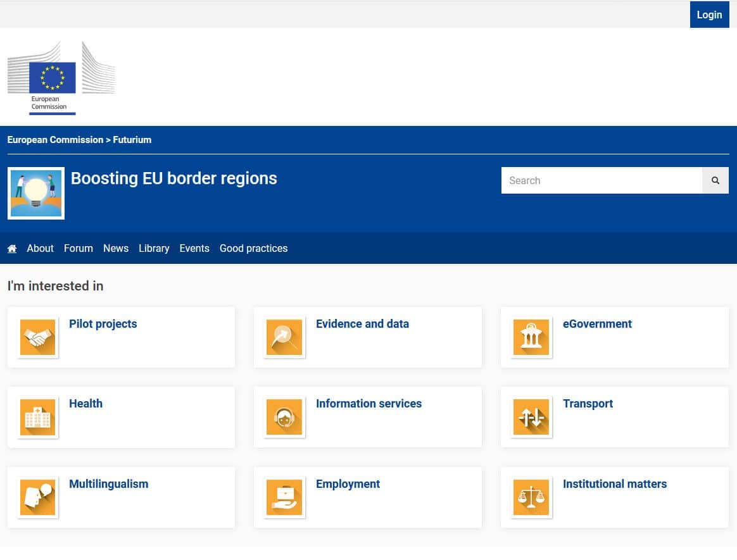Click the home icon in navigation bar

coord(12,249)
